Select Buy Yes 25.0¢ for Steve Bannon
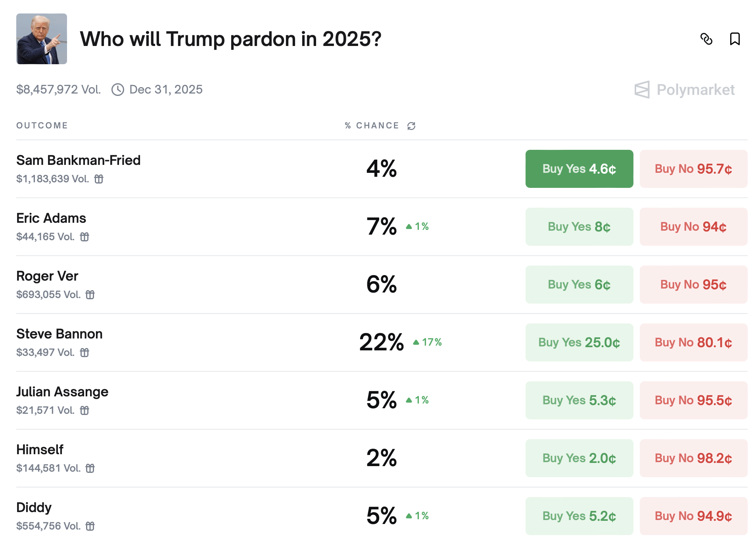The width and height of the screenshot is (756, 543). coord(579,342)
